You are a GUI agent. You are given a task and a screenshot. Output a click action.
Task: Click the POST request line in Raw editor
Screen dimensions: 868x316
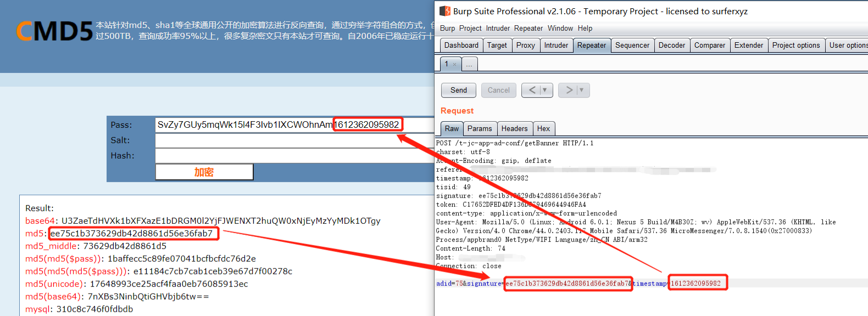click(515, 143)
